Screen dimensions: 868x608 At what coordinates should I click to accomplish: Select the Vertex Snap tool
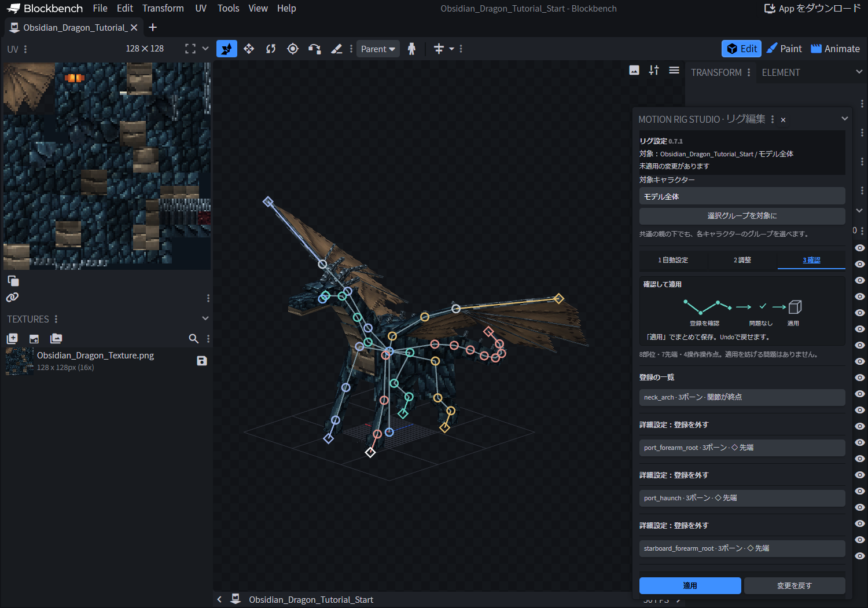314,49
